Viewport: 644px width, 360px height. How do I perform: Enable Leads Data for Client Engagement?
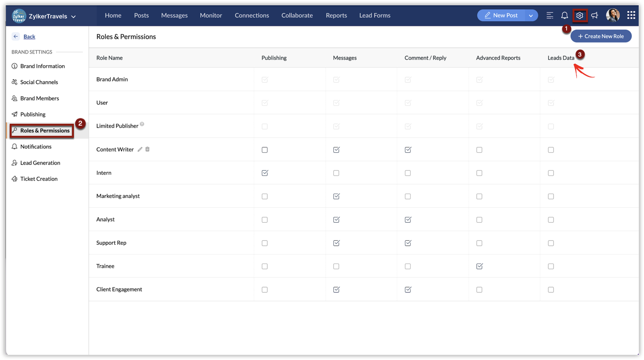click(x=551, y=290)
